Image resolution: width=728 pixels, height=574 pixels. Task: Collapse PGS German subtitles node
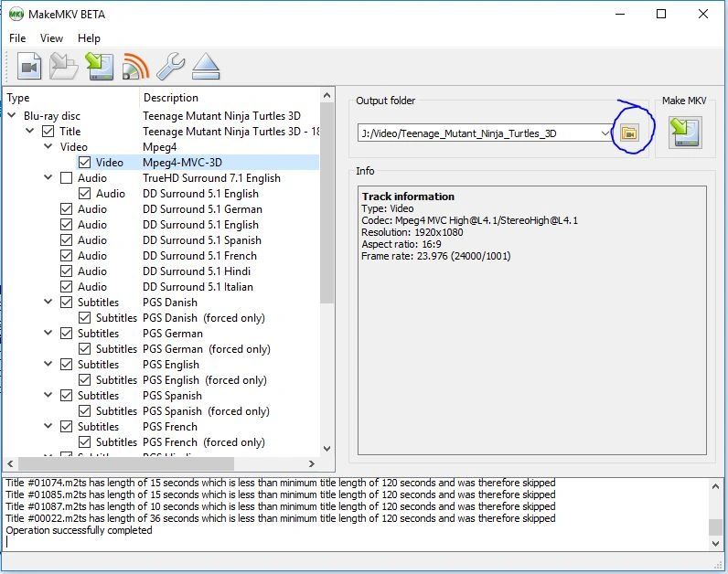(x=48, y=333)
